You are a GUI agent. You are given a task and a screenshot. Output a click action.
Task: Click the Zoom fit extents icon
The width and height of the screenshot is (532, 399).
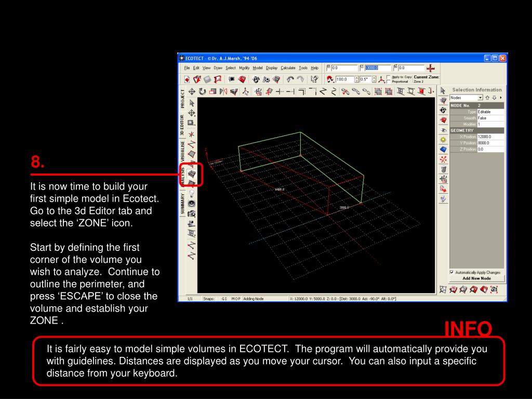pos(443,290)
